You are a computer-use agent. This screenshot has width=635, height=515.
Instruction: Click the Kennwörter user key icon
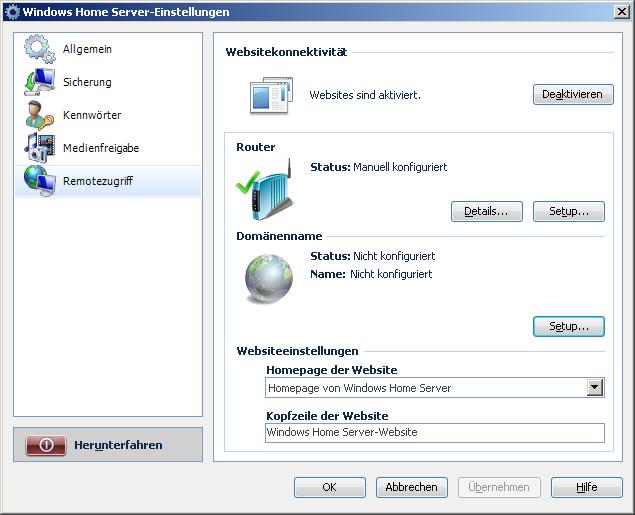coord(39,115)
